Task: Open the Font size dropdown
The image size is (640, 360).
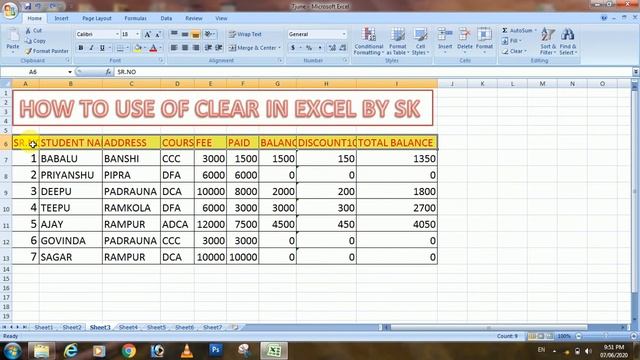Action: coord(138,34)
